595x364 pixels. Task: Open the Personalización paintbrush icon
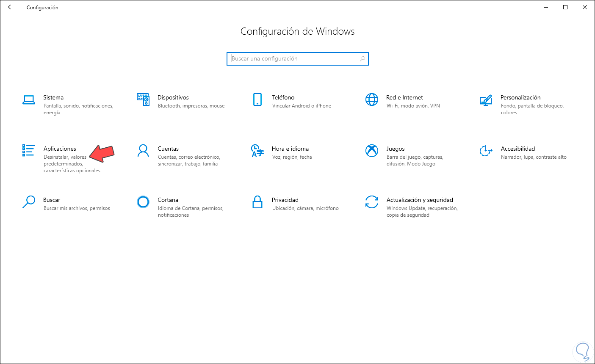pyautogui.click(x=486, y=100)
